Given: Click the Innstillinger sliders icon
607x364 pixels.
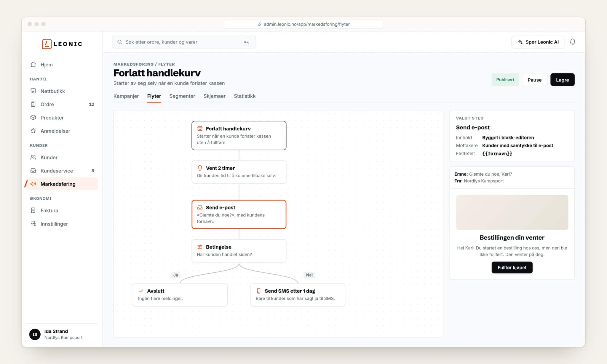Looking at the screenshot, I should pyautogui.click(x=33, y=224).
